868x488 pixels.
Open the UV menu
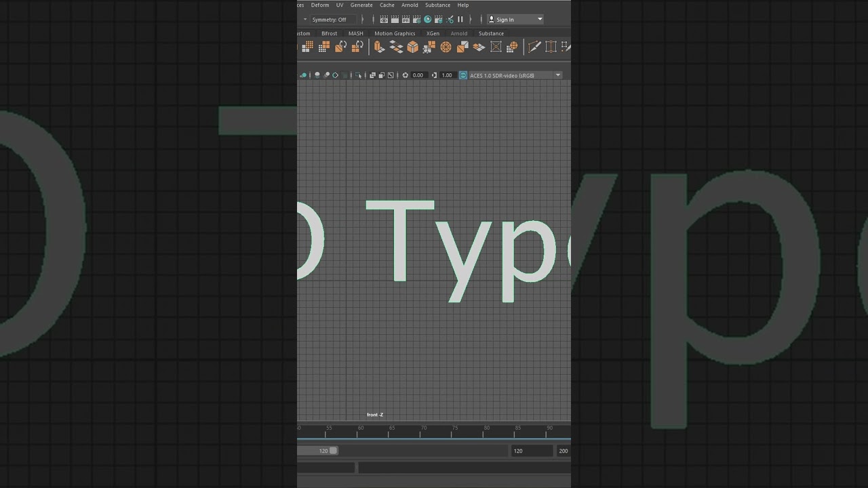[x=340, y=5]
